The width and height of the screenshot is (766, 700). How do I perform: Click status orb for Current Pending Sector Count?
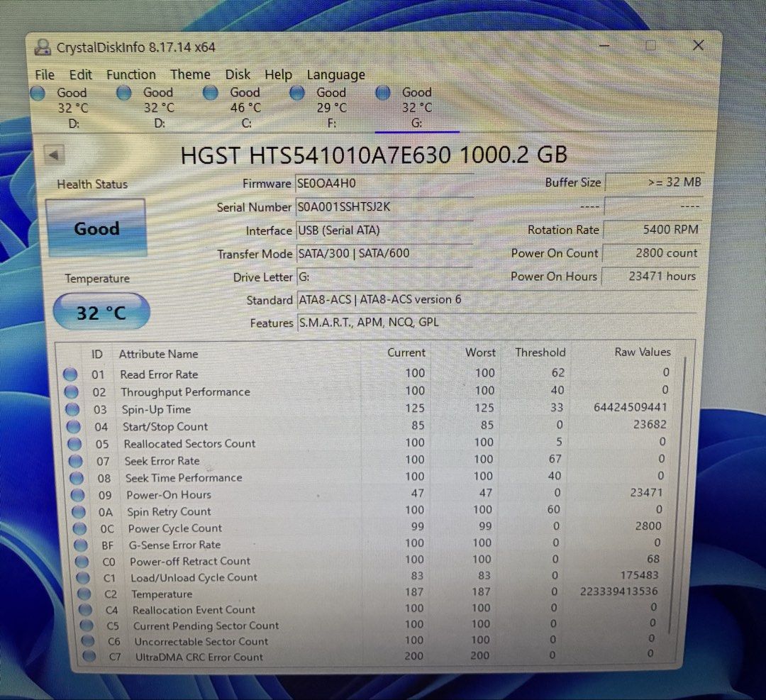point(87,626)
